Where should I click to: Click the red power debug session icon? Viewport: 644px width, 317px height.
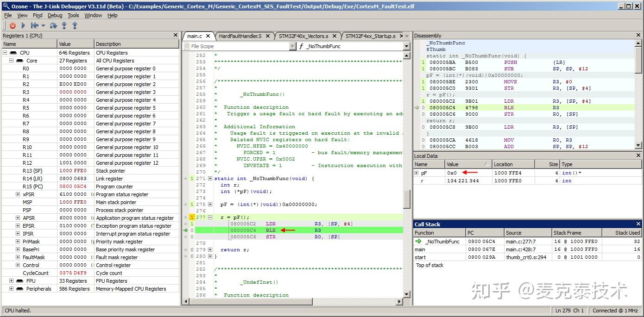click(x=13, y=26)
